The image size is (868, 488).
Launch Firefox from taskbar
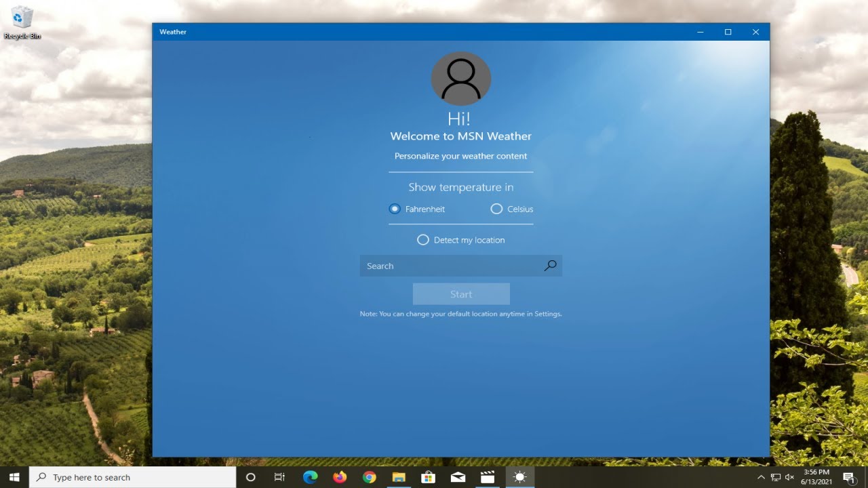[340, 477]
